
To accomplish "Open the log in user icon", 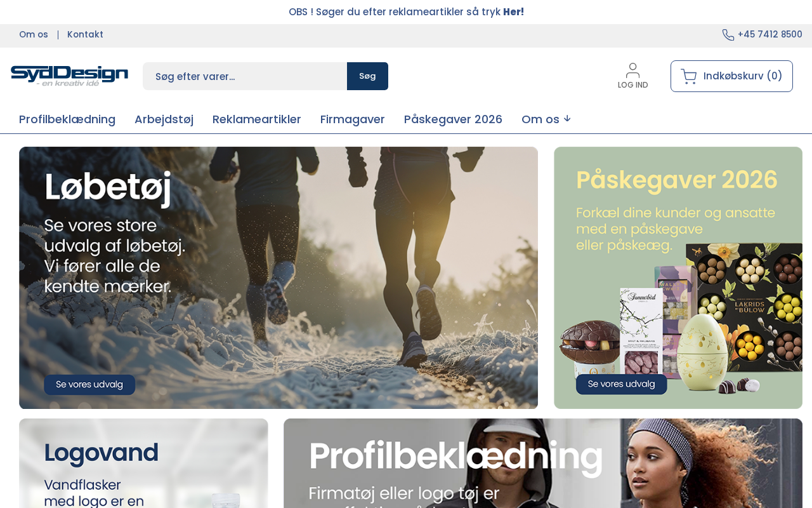I will click(632, 70).
